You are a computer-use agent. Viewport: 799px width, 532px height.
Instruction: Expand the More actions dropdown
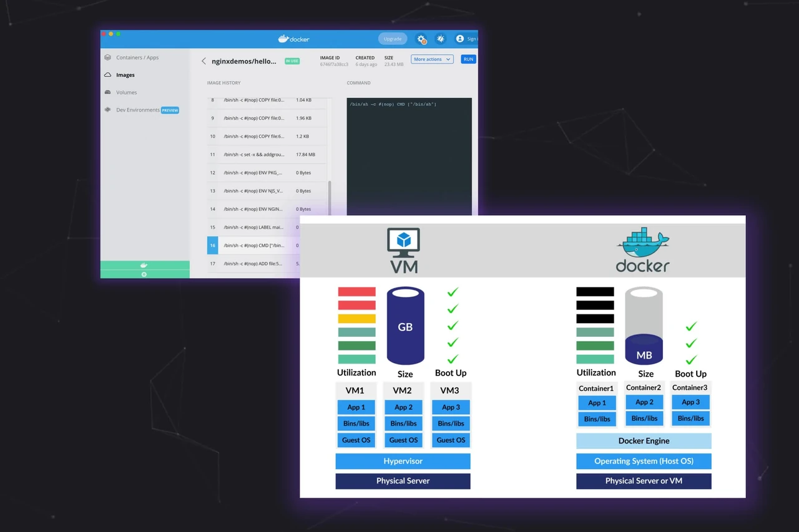pos(432,59)
